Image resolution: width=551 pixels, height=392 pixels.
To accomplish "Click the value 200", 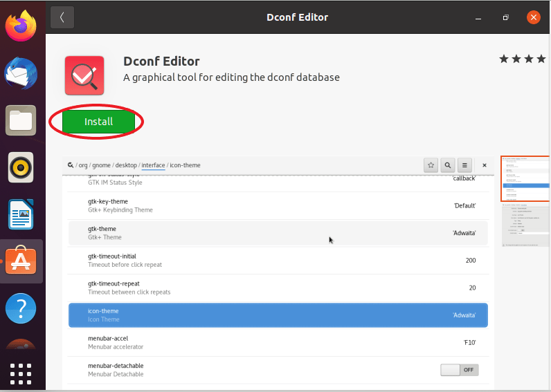I will point(471,261).
